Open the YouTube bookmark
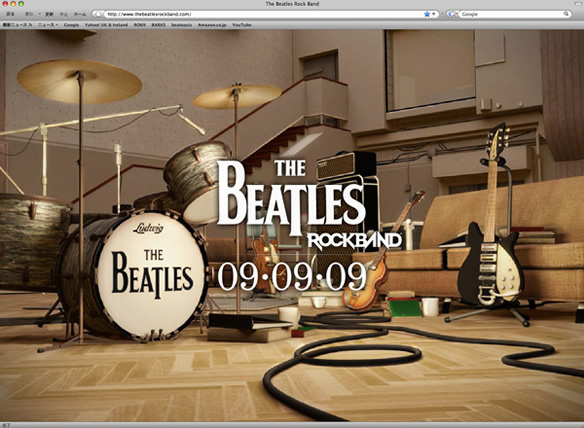 pyautogui.click(x=241, y=25)
